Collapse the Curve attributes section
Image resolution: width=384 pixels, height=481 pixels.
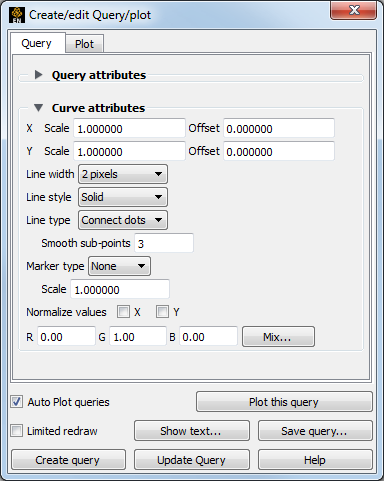[39, 108]
